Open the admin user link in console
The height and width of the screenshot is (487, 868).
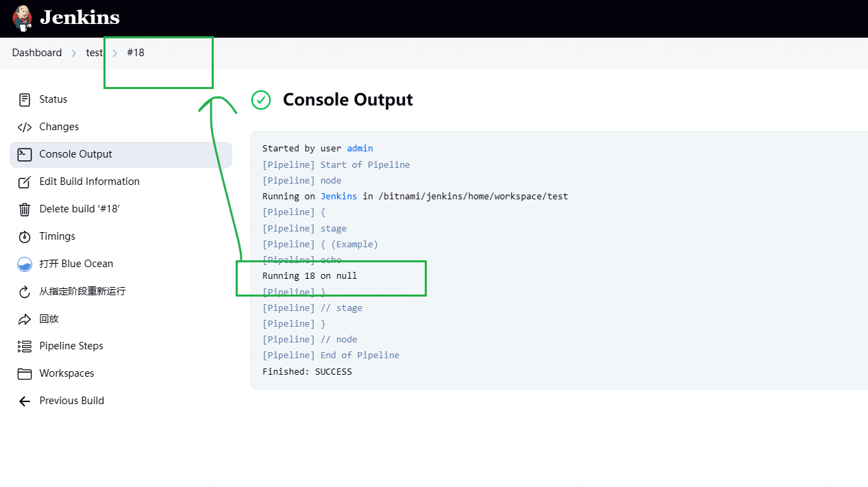click(360, 149)
